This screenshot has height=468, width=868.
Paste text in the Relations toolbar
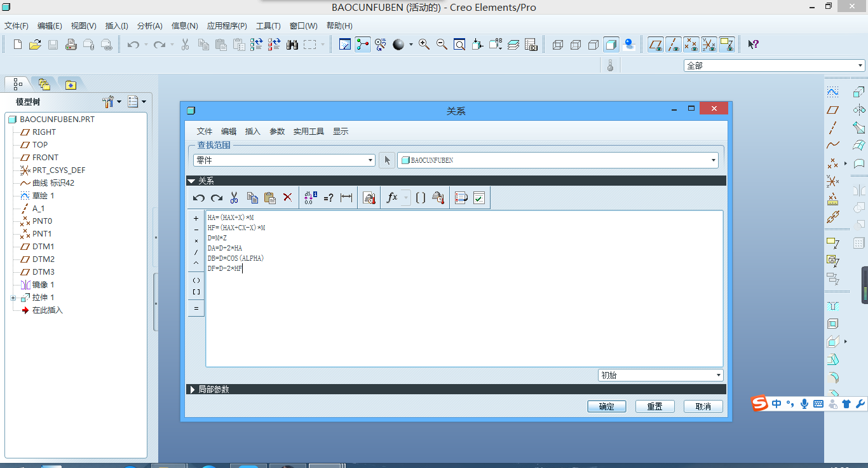pos(270,198)
